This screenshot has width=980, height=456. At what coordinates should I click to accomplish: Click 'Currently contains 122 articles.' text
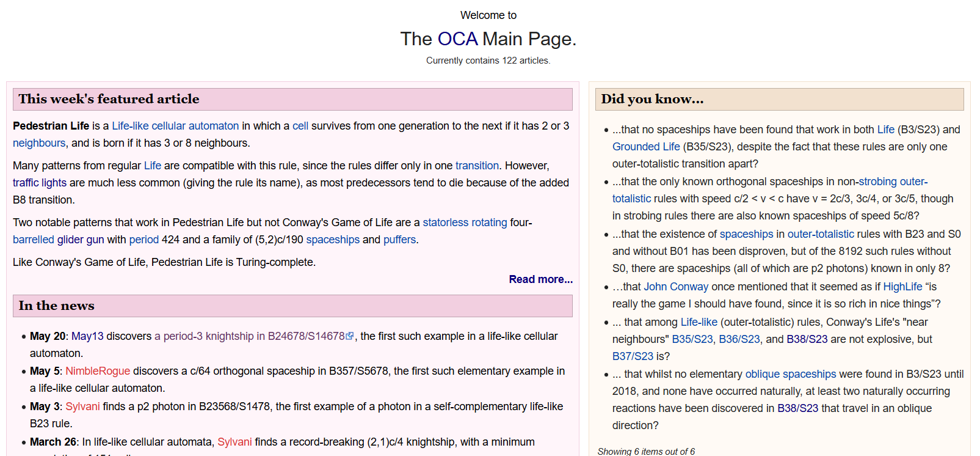(x=488, y=61)
